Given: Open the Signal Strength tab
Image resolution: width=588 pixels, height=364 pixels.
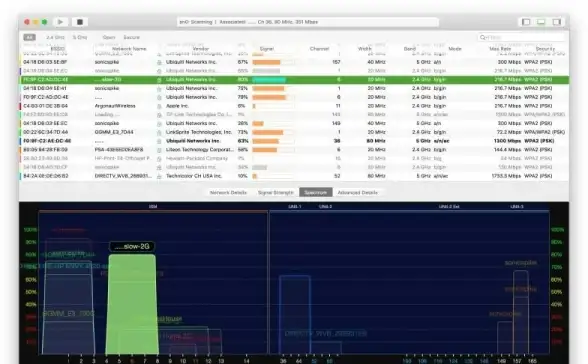Looking at the screenshot, I should [x=276, y=192].
